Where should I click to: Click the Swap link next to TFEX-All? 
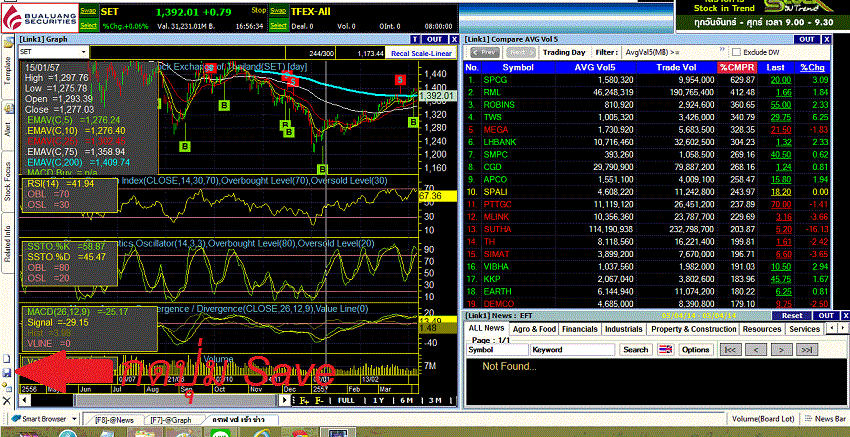pos(278,10)
